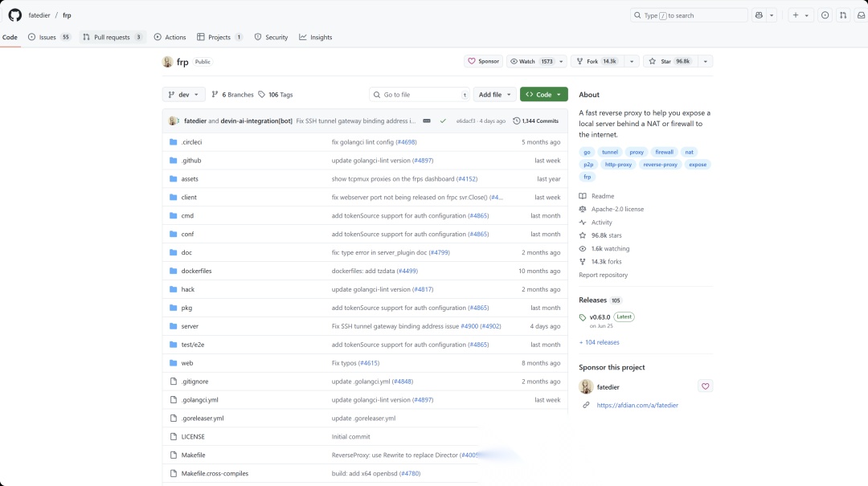View 96.8k stars link
Screen dimensions: 868x486
(x=606, y=235)
